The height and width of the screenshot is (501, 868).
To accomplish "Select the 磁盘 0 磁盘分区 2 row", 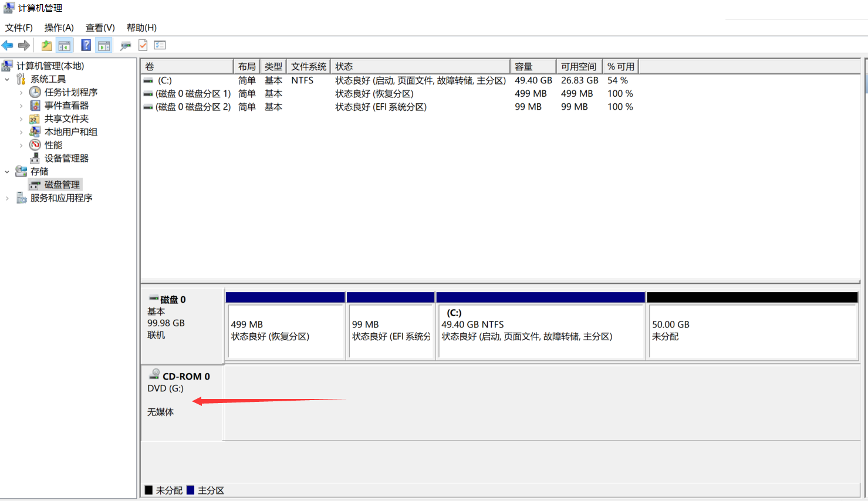I will pos(389,107).
